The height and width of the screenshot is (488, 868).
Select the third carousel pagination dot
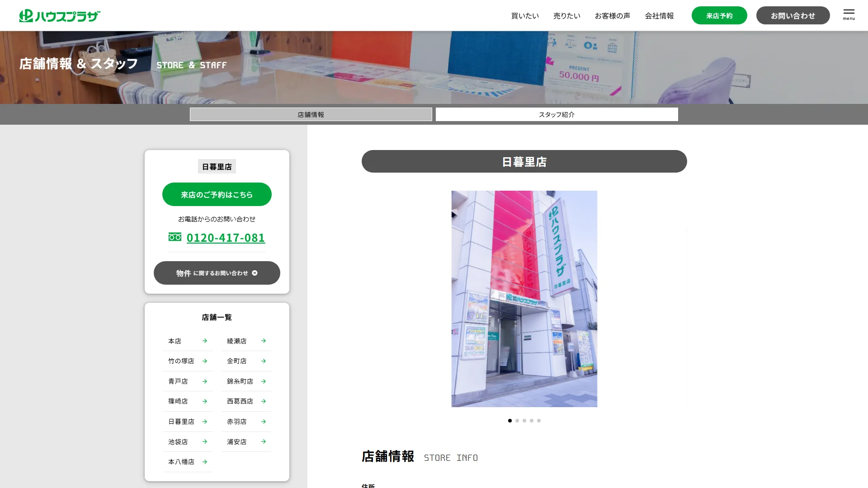point(524,421)
